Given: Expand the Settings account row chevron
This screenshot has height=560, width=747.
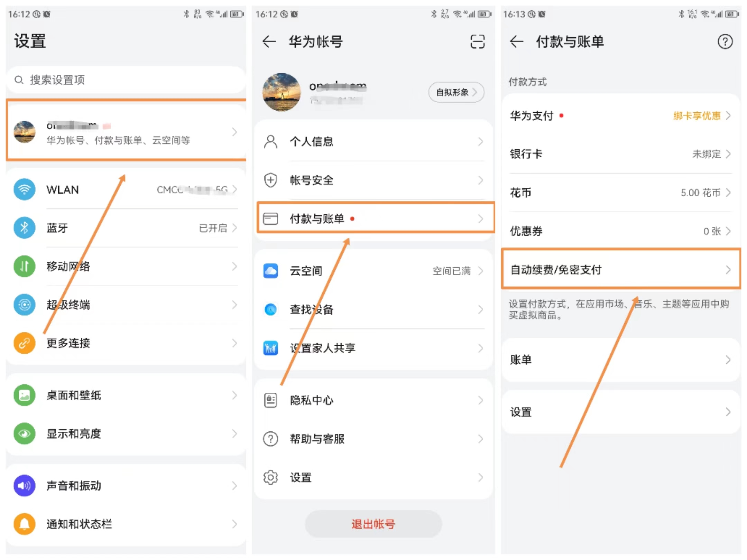Looking at the screenshot, I should coord(235,132).
